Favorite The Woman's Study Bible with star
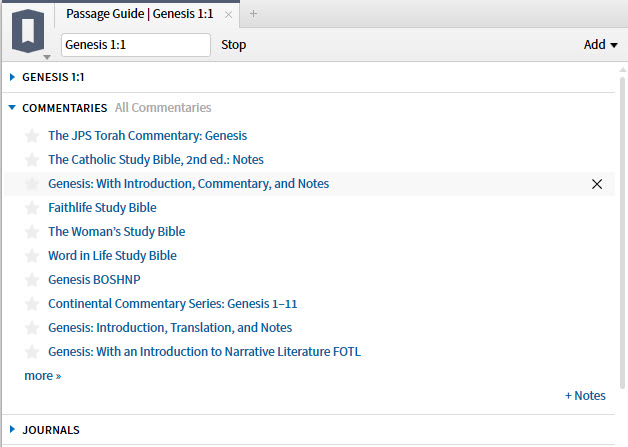 (32, 232)
